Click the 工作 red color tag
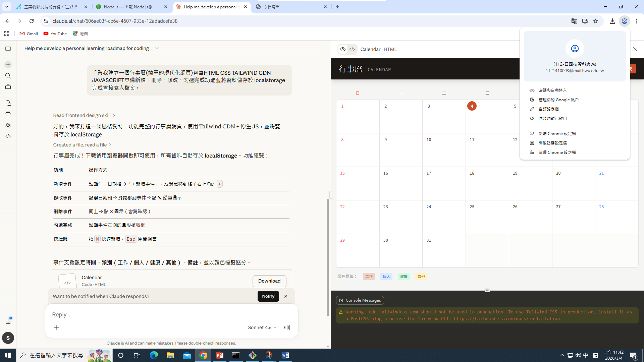 369,277
